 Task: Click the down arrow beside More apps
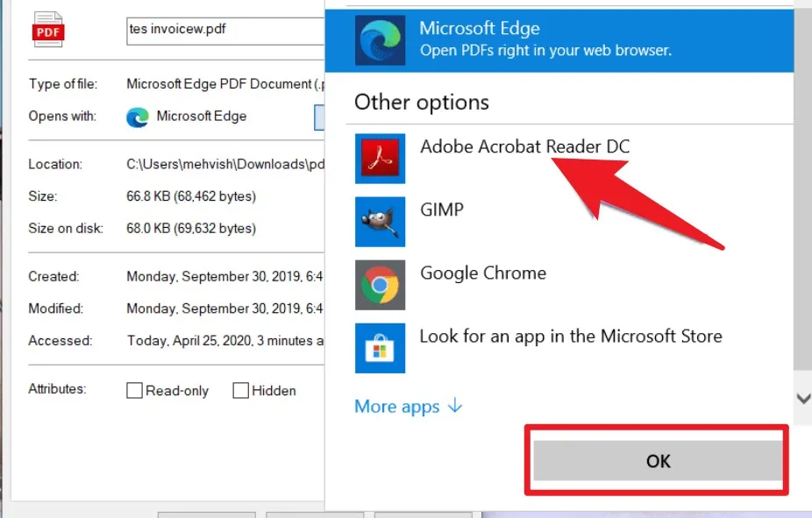pyautogui.click(x=455, y=406)
